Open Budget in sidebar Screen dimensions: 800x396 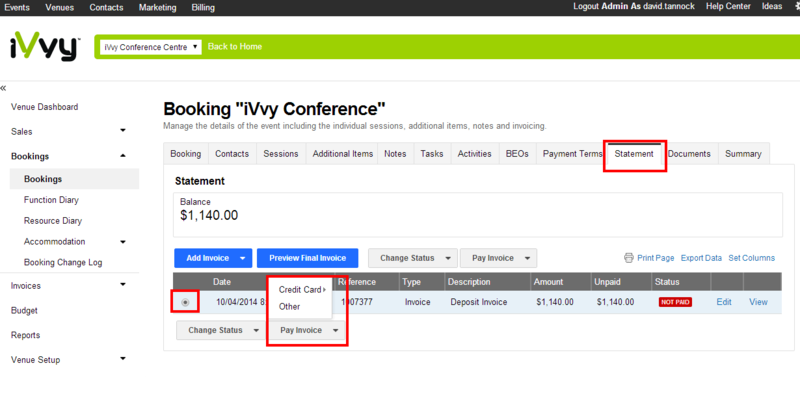point(24,310)
